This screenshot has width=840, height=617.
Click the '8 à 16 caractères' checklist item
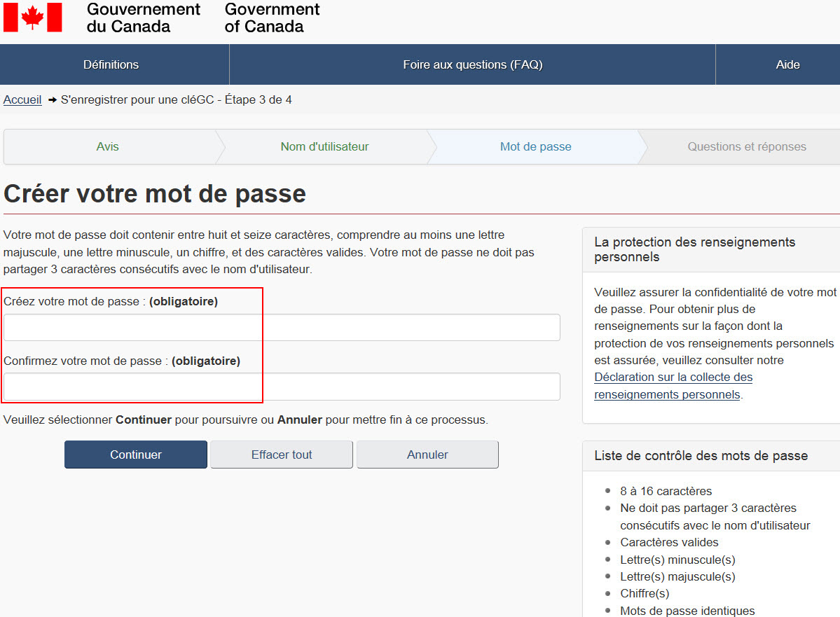[x=666, y=491]
